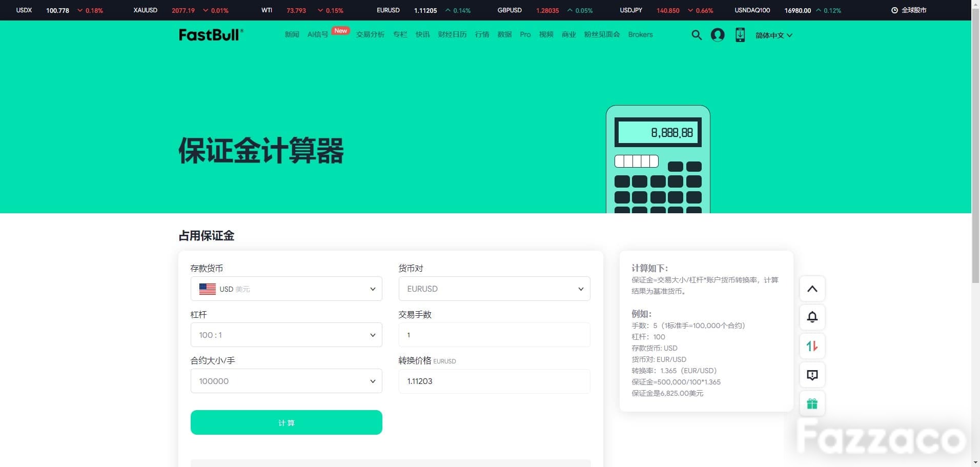The image size is (980, 467).
Task: Click the red-green up/down arrows icon
Action: pyautogui.click(x=812, y=346)
